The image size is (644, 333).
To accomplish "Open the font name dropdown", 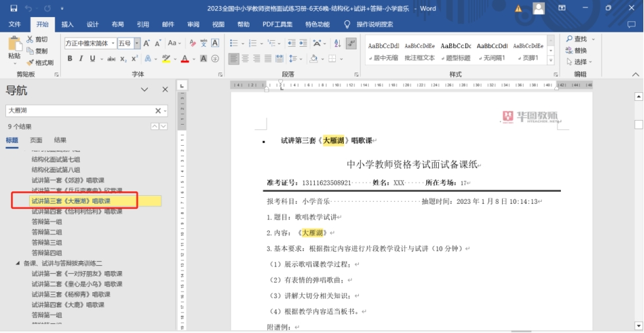I will (x=112, y=44).
